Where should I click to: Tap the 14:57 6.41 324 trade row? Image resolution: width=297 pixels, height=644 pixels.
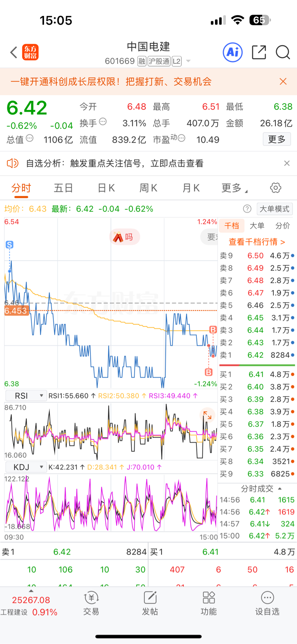pyautogui.click(x=257, y=524)
